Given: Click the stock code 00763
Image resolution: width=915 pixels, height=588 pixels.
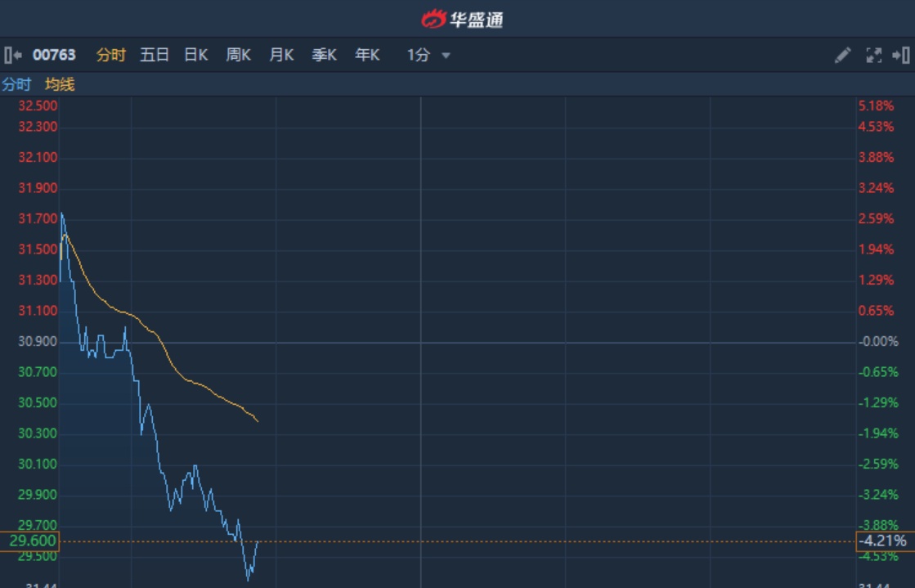Looking at the screenshot, I should pos(54,55).
